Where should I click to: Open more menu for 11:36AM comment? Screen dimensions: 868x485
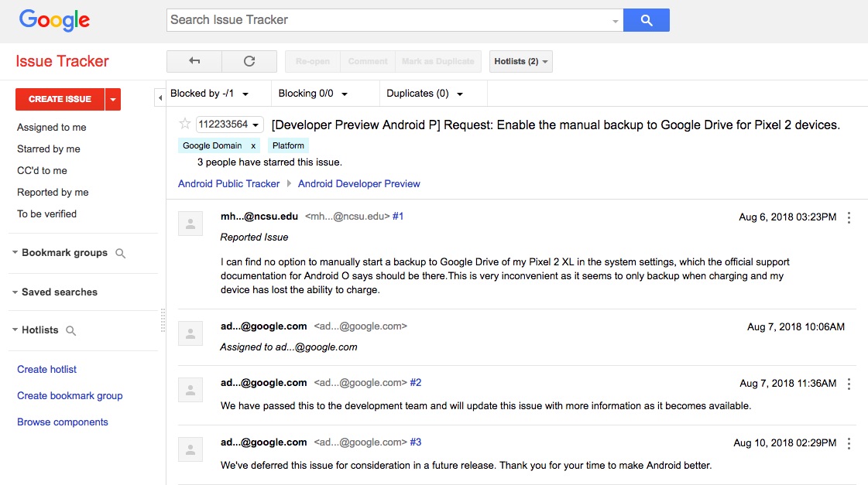[x=849, y=384]
